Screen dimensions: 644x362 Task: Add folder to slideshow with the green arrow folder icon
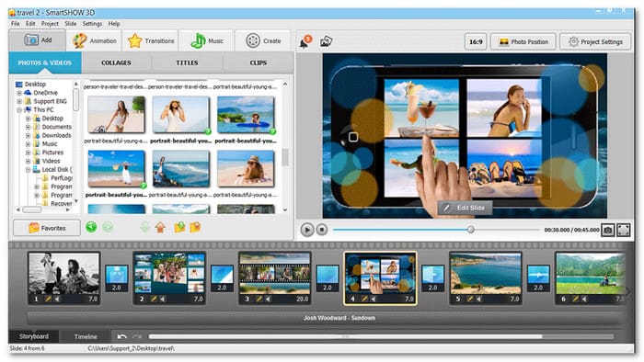[179, 227]
